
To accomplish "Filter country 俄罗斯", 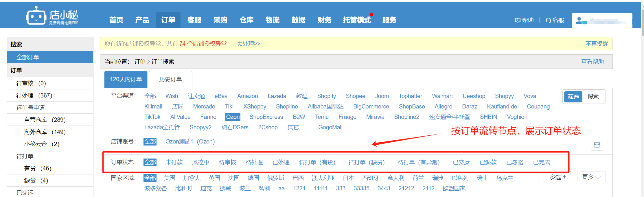I will (x=276, y=178).
